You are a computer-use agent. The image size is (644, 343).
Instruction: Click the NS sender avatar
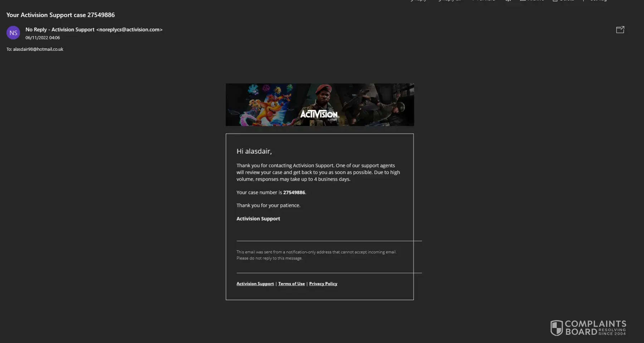pyautogui.click(x=13, y=33)
